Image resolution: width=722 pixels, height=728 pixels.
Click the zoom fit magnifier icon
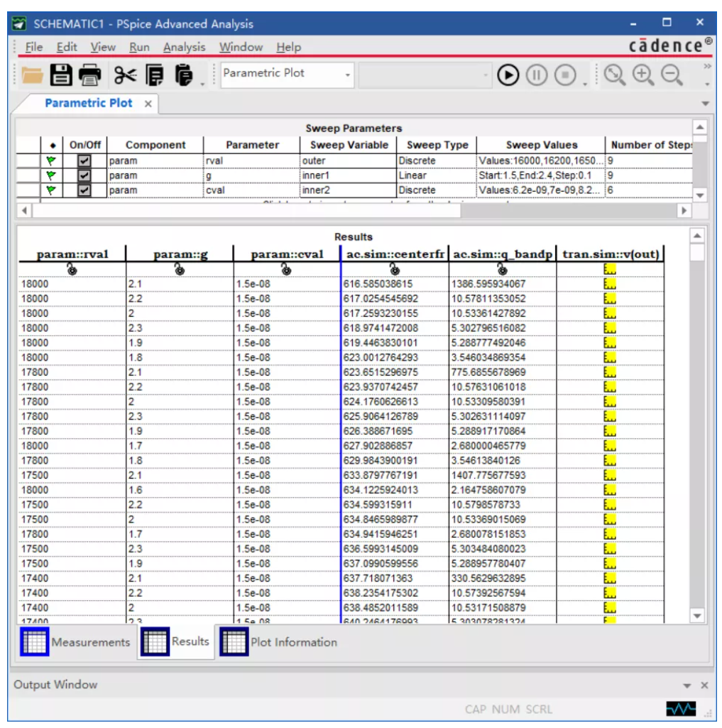click(x=614, y=75)
